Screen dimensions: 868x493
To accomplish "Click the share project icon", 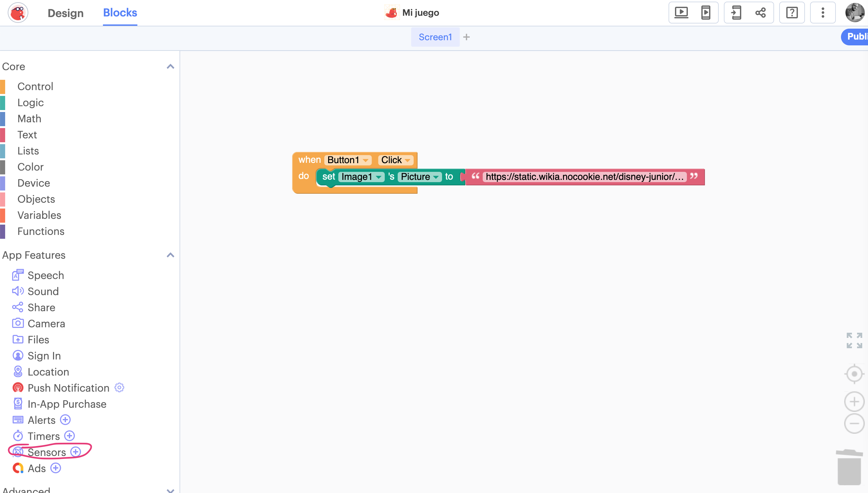I will 761,13.
